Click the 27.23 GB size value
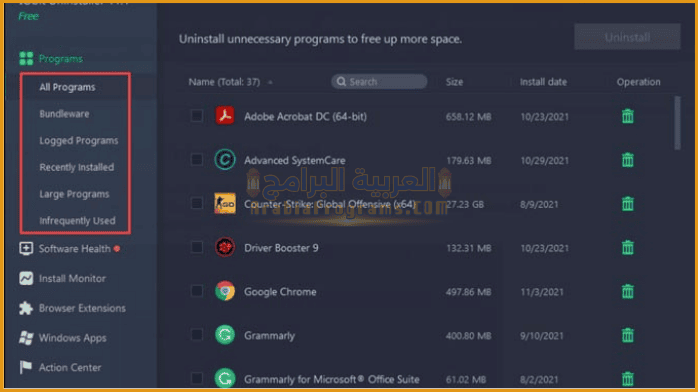Viewport: 698px width, 392px height. pos(465,204)
